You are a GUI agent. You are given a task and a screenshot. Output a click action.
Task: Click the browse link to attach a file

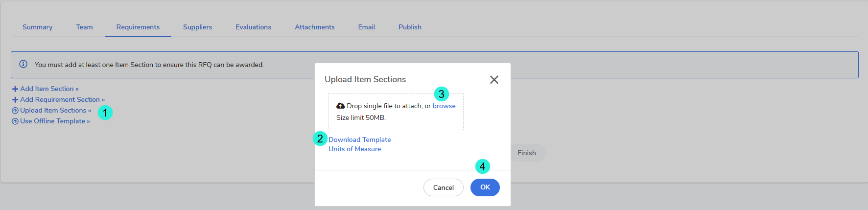444,106
